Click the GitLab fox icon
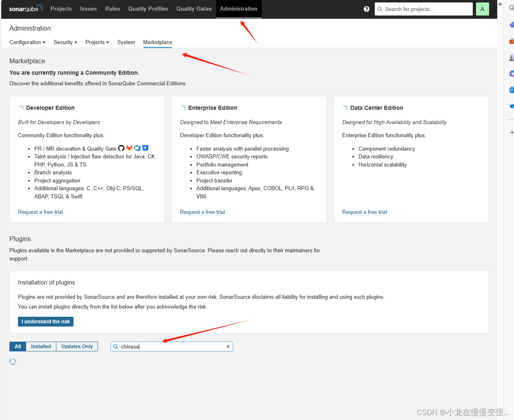 click(x=129, y=148)
